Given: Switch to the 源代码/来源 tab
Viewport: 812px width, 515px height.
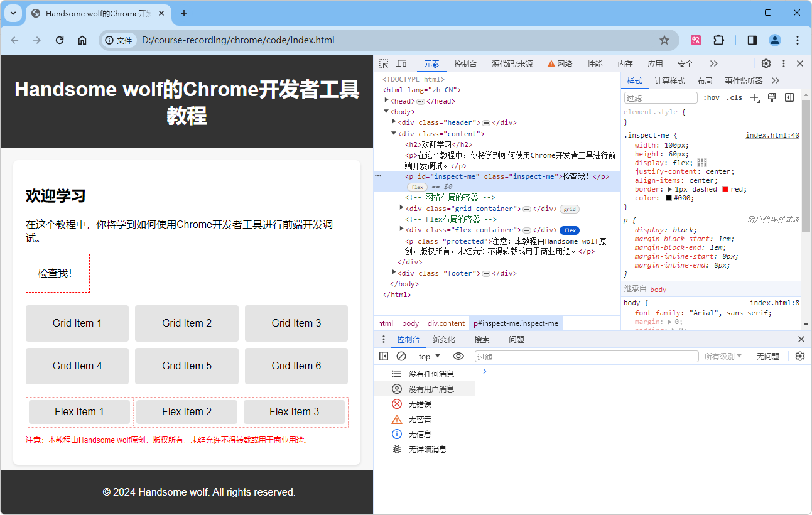Looking at the screenshot, I should (512, 63).
